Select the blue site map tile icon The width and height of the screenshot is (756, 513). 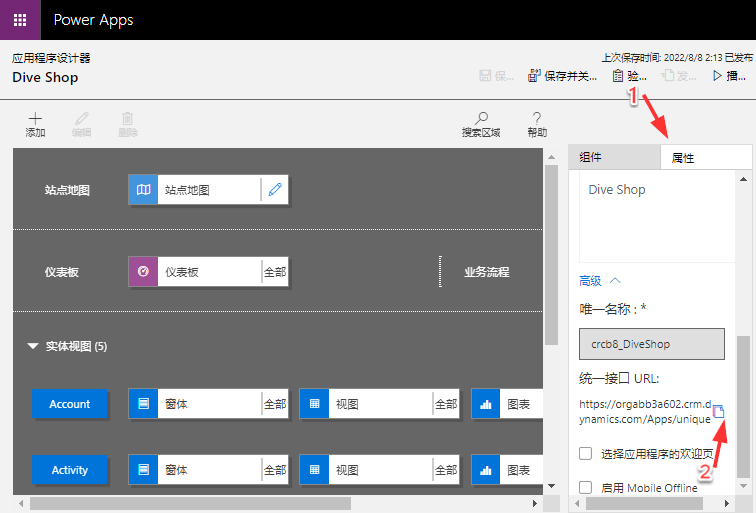tap(143, 189)
